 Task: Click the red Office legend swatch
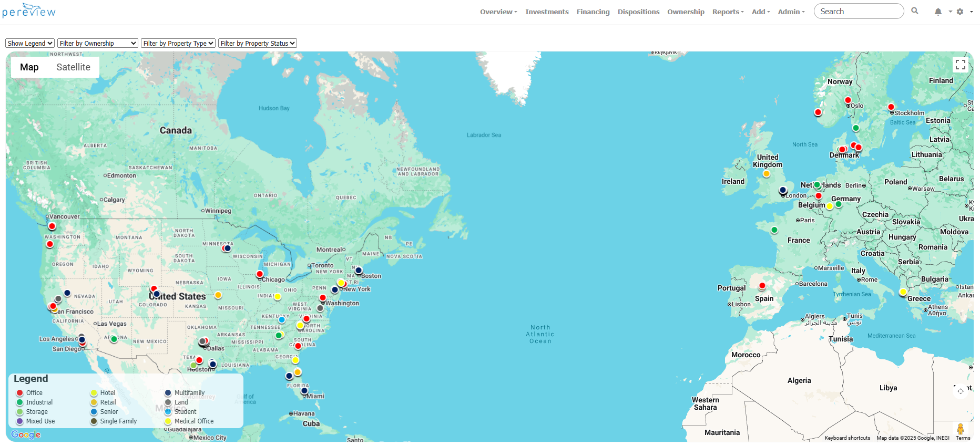[x=20, y=393]
